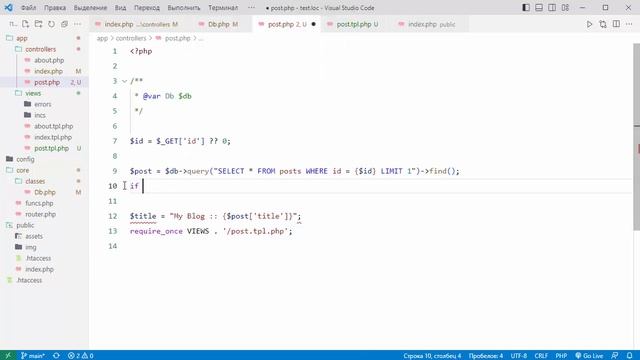
Task: Split the editor to the right
Action: [x=616, y=24]
